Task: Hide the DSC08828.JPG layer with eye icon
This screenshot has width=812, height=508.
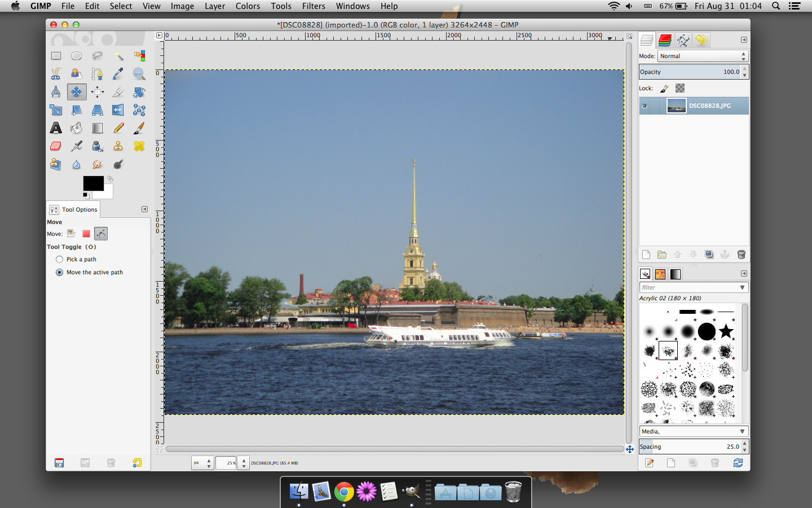Action: [x=645, y=106]
